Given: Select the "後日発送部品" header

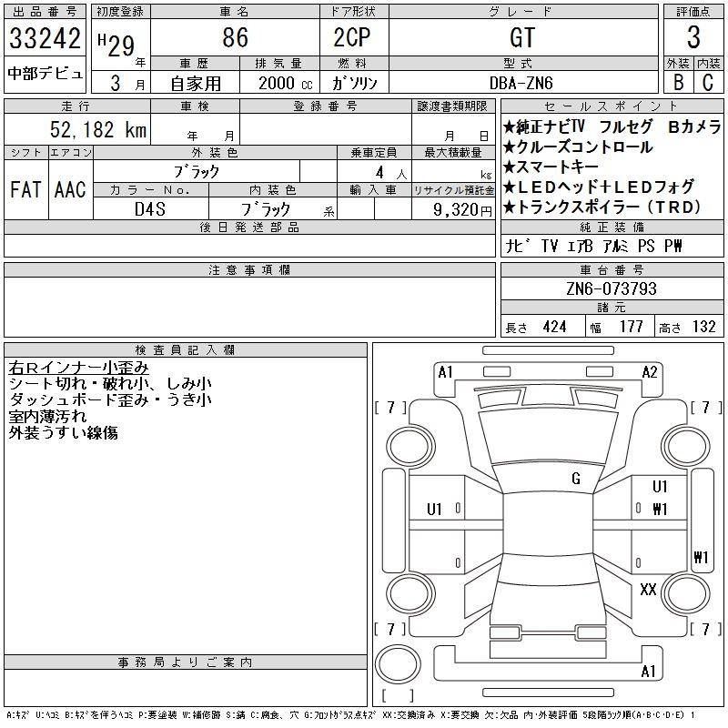Looking at the screenshot, I should click(x=249, y=227).
